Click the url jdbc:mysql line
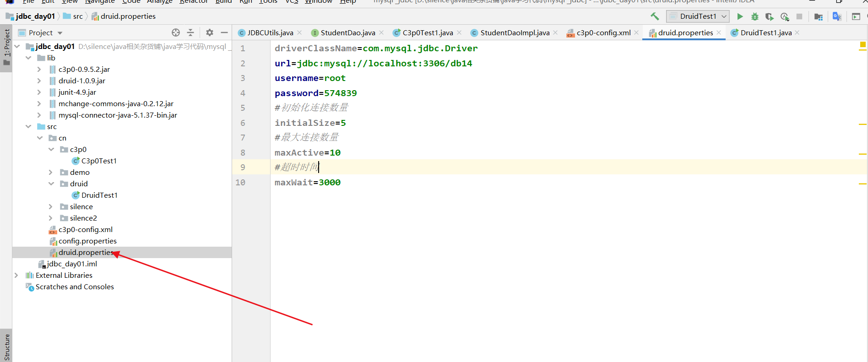Screen dimensions: 868x362 pyautogui.click(x=373, y=63)
